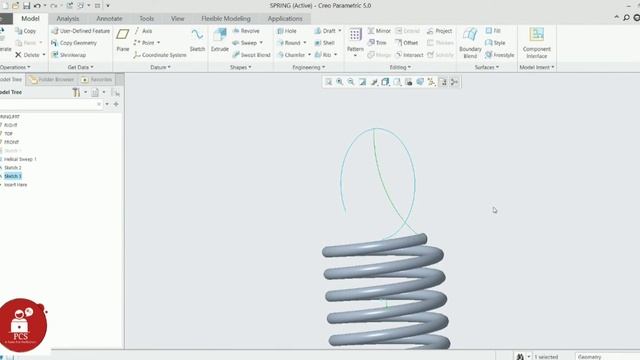Select the Mirror tool
This screenshot has height=360, width=640.
(x=379, y=31)
